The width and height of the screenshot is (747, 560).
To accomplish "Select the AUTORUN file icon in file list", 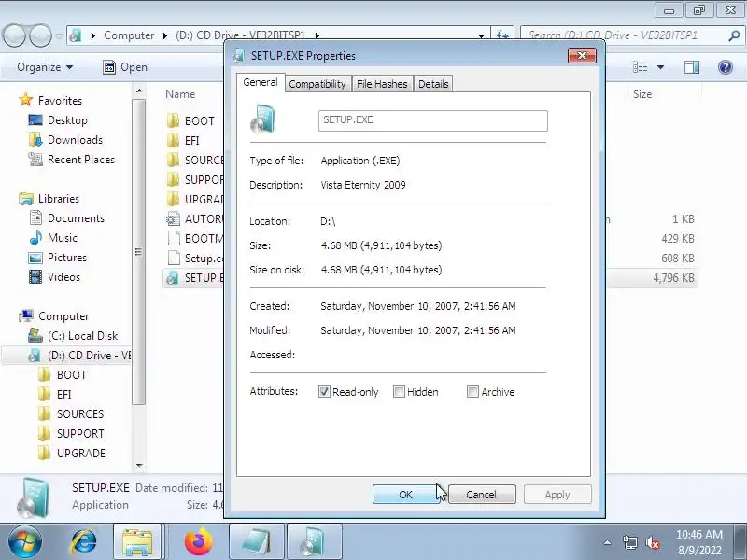I will click(x=174, y=218).
